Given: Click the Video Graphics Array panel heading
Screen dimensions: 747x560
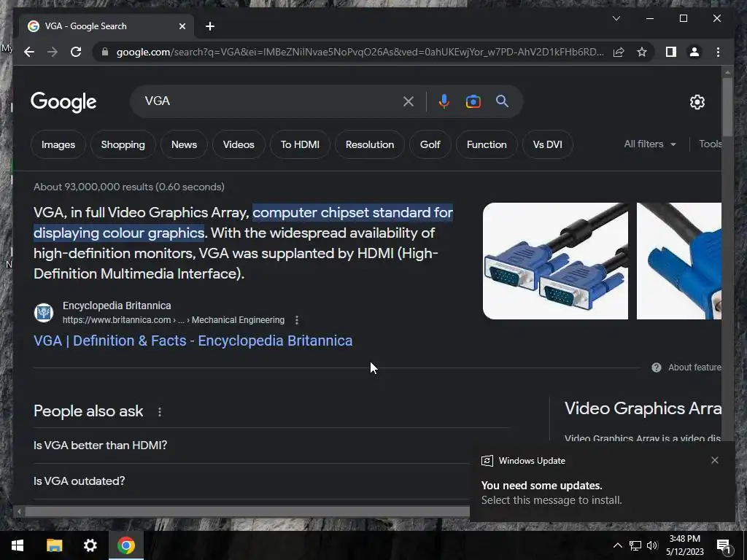Looking at the screenshot, I should [x=643, y=408].
